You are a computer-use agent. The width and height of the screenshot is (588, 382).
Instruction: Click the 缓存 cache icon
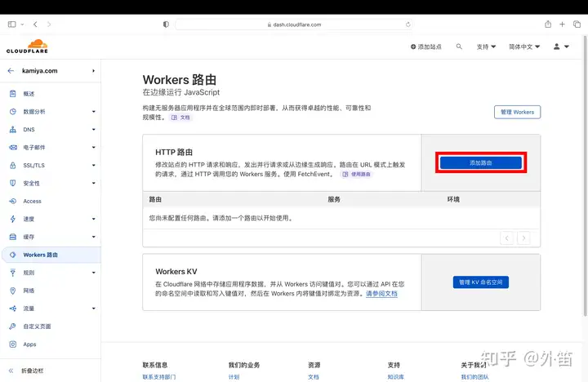(13, 237)
